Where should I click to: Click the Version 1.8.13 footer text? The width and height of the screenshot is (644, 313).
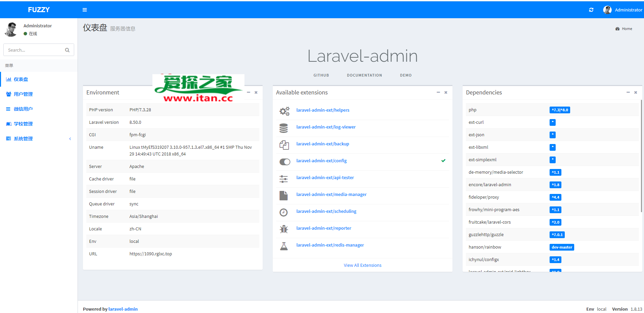pos(627,309)
